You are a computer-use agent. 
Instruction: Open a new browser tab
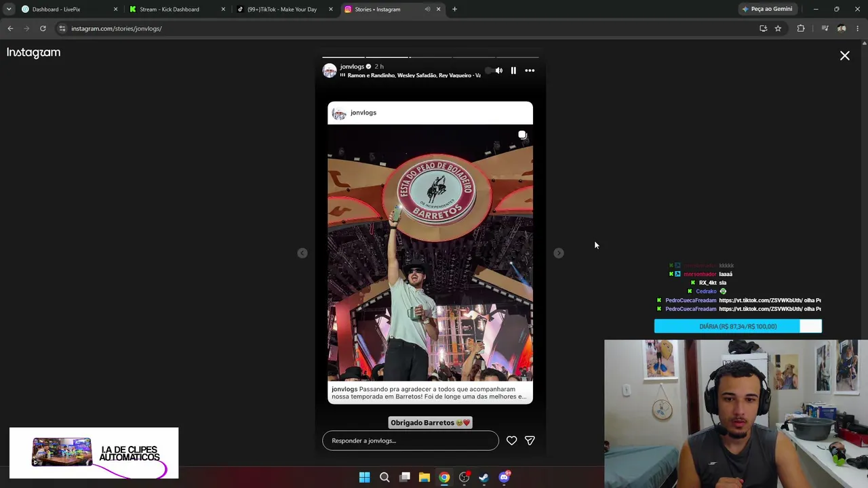[x=455, y=9]
